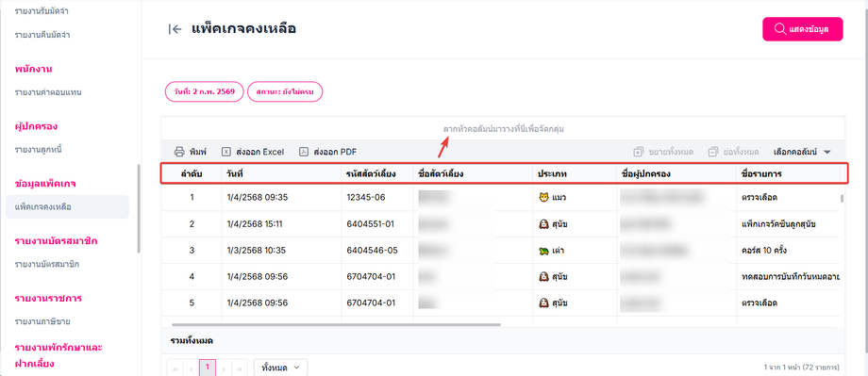The height and width of the screenshot is (376, 868).
Task: Go to first page with double-left arrow
Action: [x=175, y=368]
